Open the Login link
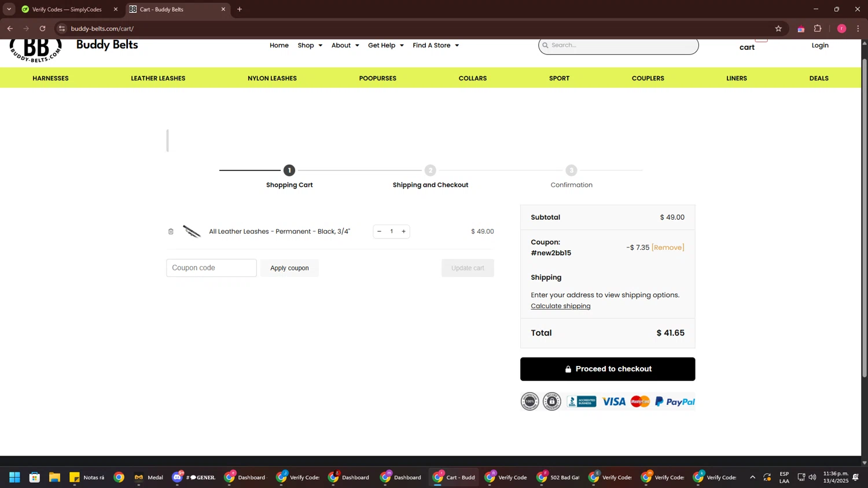This screenshot has height=488, width=868. coord(820,45)
